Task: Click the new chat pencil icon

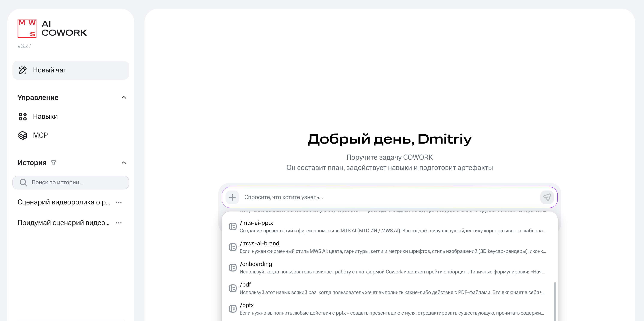Action: (x=23, y=70)
